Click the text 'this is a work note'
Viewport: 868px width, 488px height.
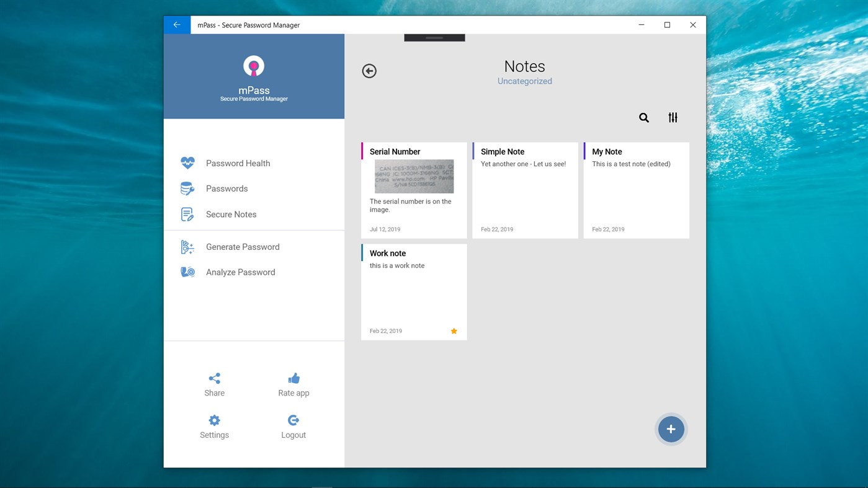click(x=397, y=266)
